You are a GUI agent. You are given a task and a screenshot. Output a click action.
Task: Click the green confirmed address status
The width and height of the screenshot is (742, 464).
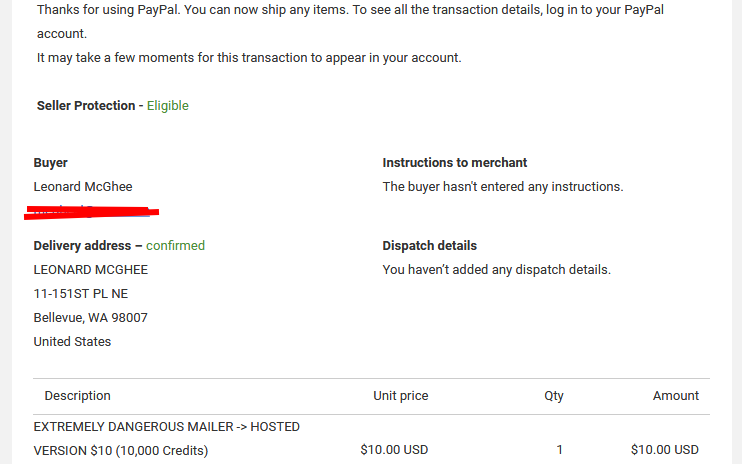(x=175, y=245)
